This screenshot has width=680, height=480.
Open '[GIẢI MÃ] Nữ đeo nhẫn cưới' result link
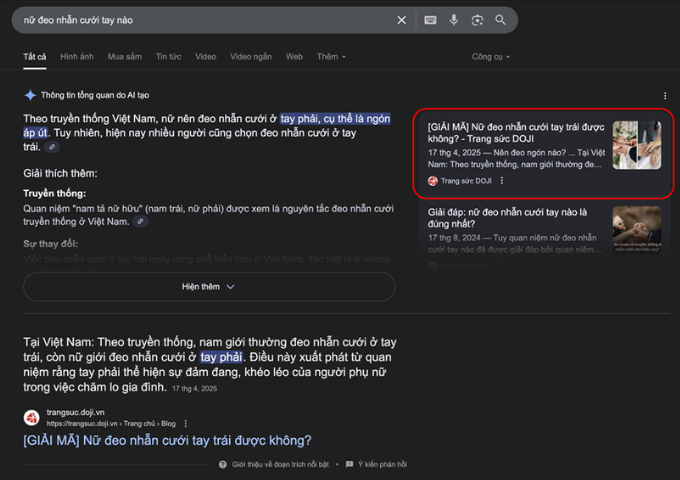click(x=167, y=441)
